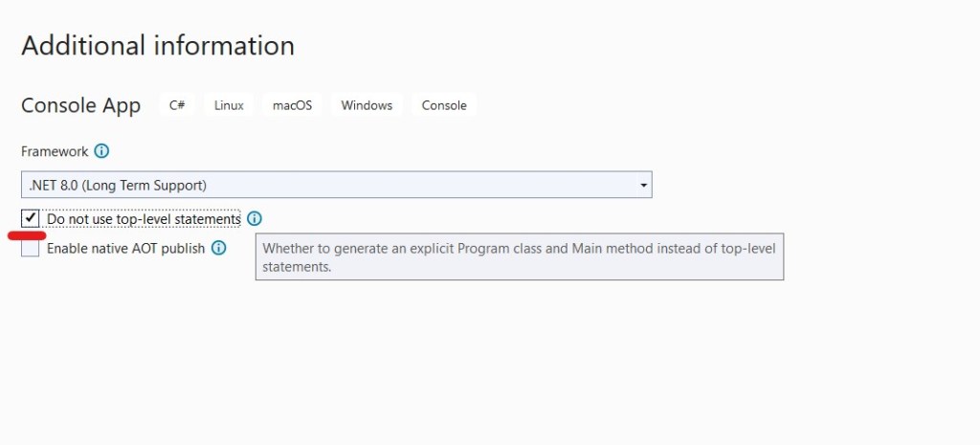Click the Linux tag
Viewport: 980px width, 445px height.
click(229, 105)
